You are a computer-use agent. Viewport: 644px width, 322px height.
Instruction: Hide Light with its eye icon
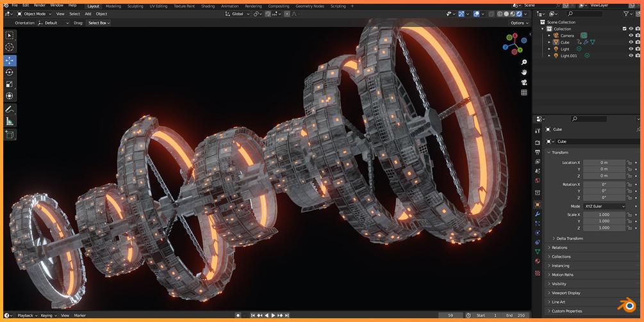[631, 49]
